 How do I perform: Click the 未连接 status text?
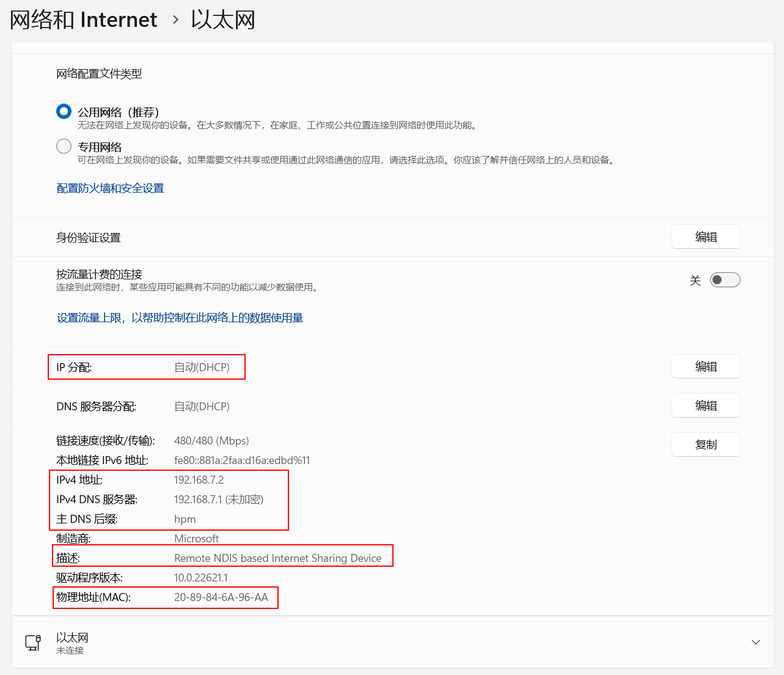(x=70, y=651)
